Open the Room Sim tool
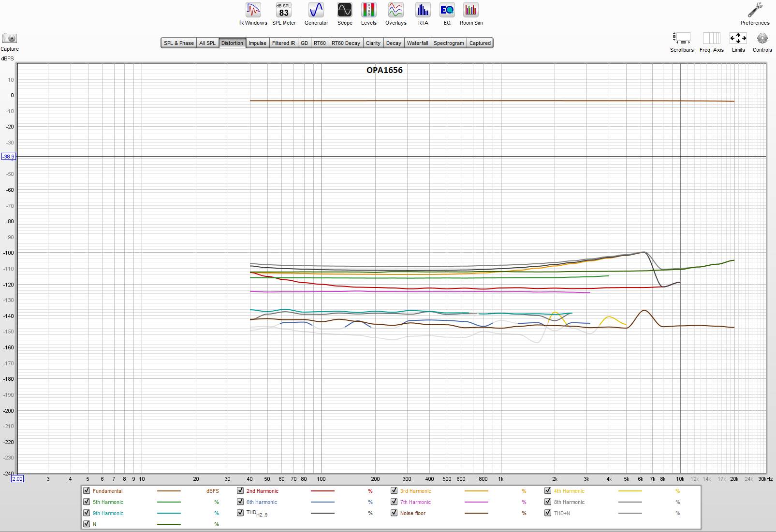 point(471,14)
